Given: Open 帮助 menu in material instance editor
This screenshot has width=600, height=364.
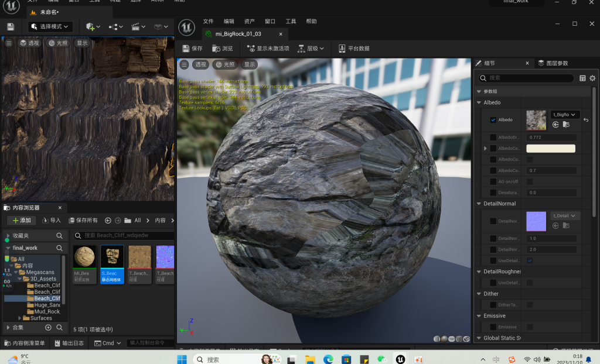Looking at the screenshot, I should tap(312, 22).
